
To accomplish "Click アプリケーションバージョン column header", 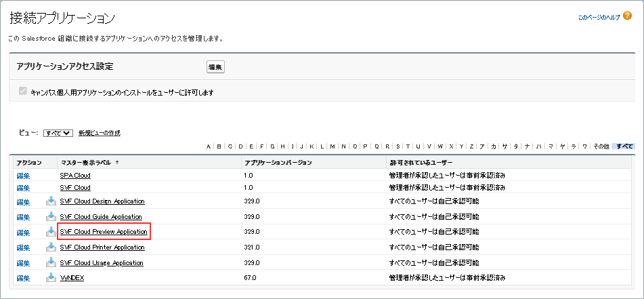I will coord(278,163).
